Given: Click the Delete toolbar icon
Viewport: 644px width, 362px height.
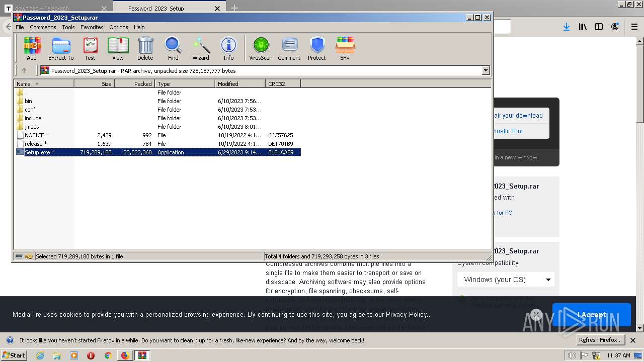Looking at the screenshot, I should [145, 49].
